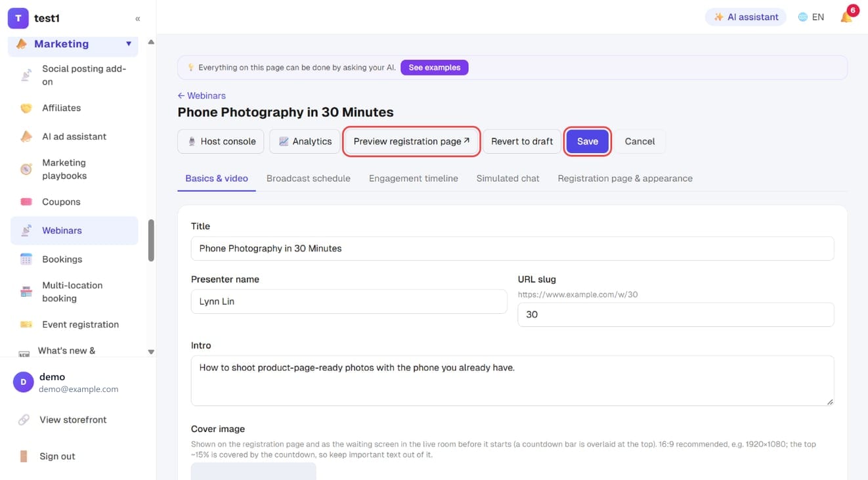
Task: Click the cover image thumbnail placeholder
Action: click(x=253, y=471)
